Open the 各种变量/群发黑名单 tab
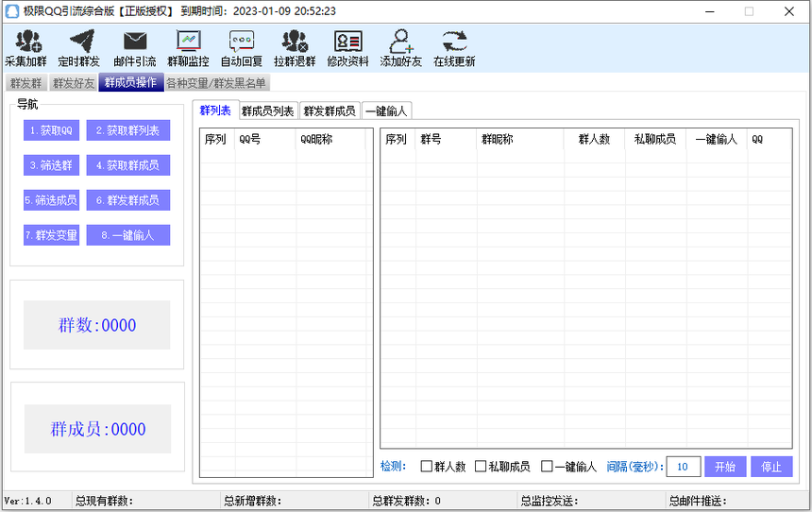Viewport: 812px width, 512px height. pos(216,83)
